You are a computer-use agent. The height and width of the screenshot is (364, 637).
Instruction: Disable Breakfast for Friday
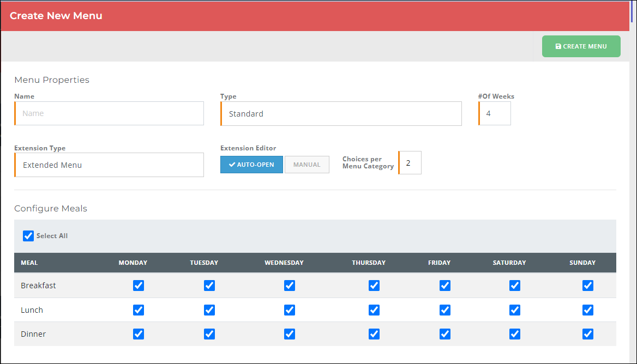coord(445,285)
